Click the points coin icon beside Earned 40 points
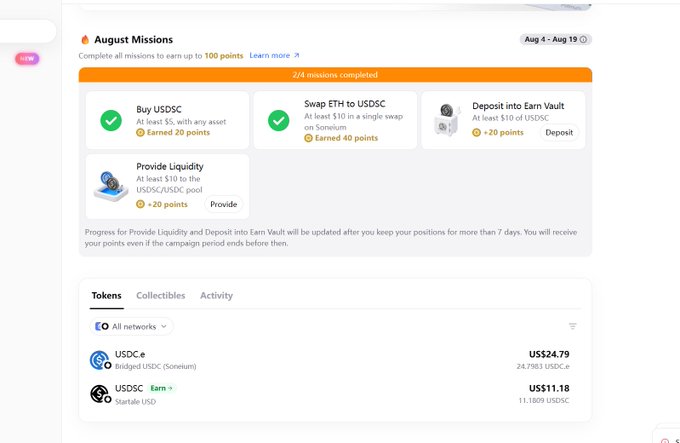 click(308, 138)
